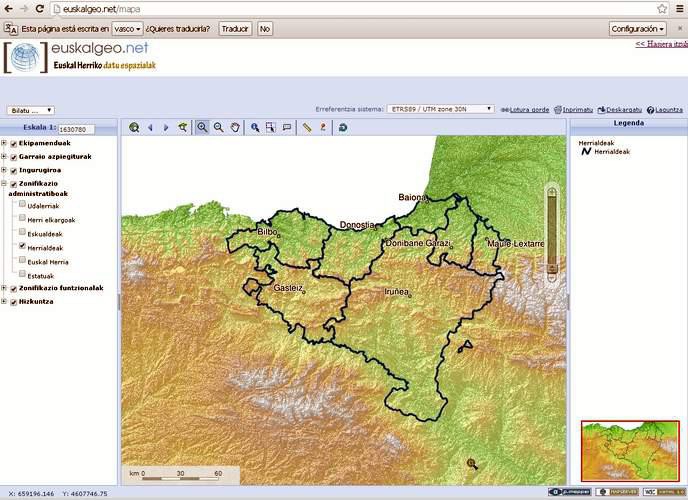
Task: Expand the Ekipamenduak layer group
Action: tap(4, 143)
